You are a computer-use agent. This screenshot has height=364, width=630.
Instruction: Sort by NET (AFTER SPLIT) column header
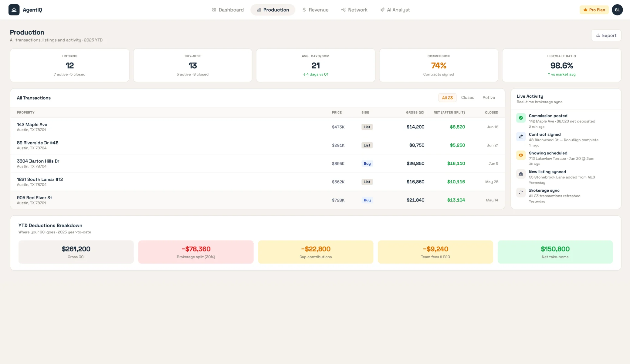449,113
